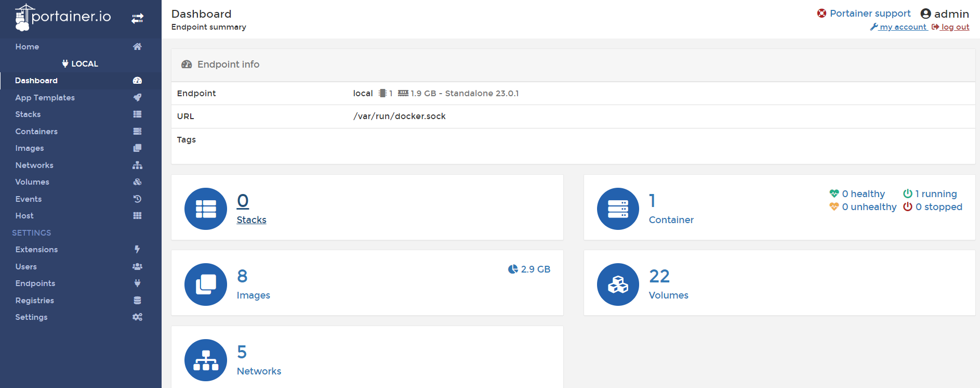Click the Volumes cubes icon in sidebar
The image size is (980, 388).
coord(137,182)
